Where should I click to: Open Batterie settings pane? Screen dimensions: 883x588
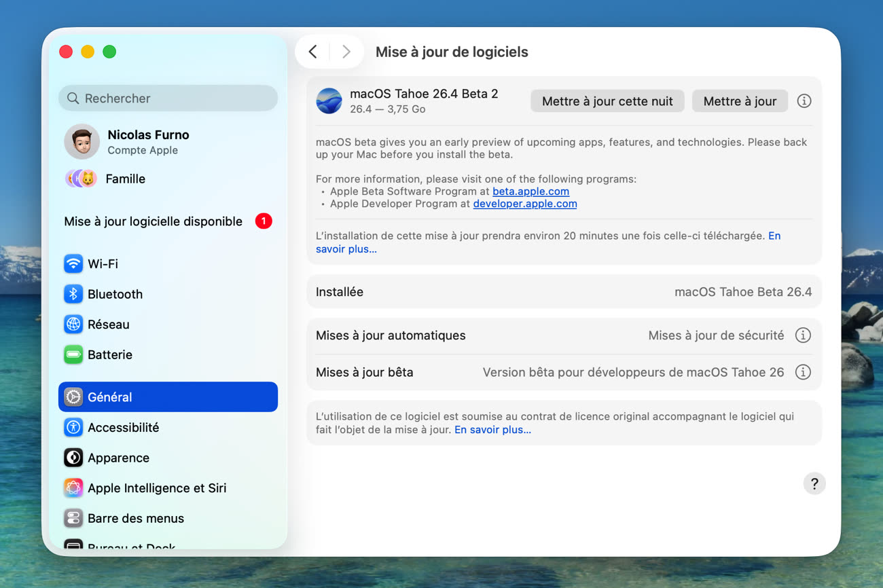[109, 354]
